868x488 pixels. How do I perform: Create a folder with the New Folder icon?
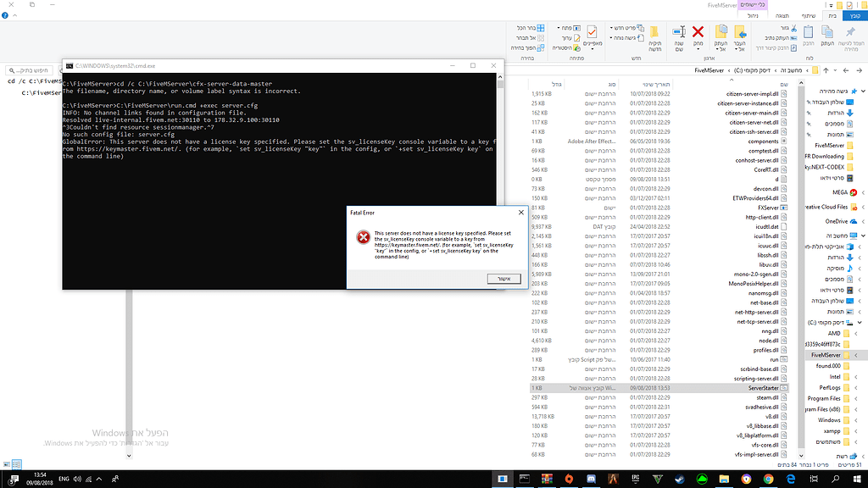point(654,31)
